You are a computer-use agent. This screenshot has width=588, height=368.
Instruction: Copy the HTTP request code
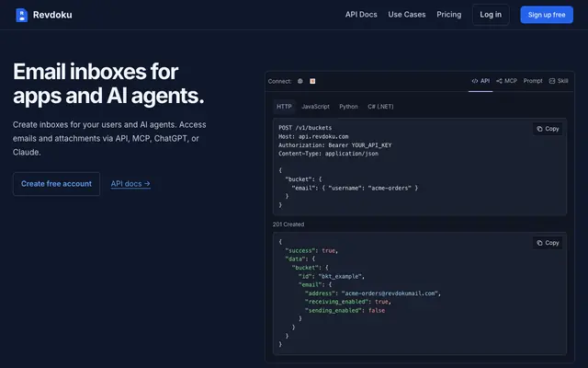tap(548, 129)
